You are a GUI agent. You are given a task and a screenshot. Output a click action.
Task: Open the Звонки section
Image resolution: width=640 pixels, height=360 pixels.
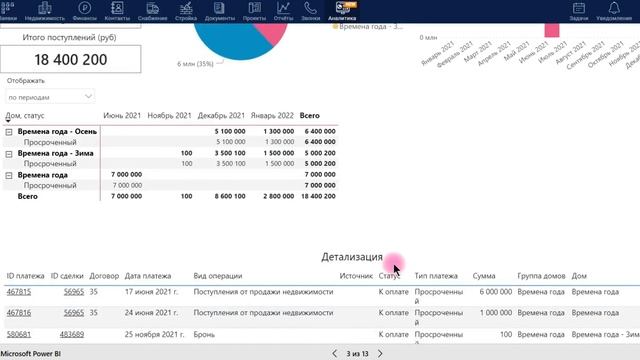click(x=310, y=11)
